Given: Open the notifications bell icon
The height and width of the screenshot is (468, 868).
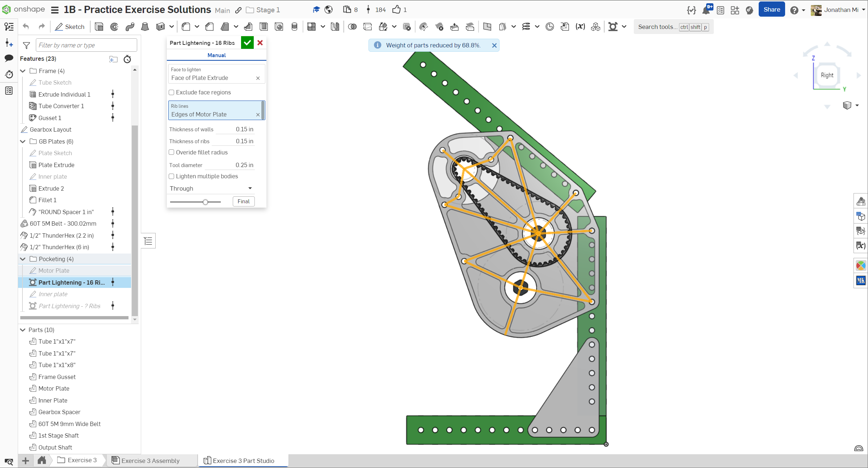Looking at the screenshot, I should click(x=705, y=10).
